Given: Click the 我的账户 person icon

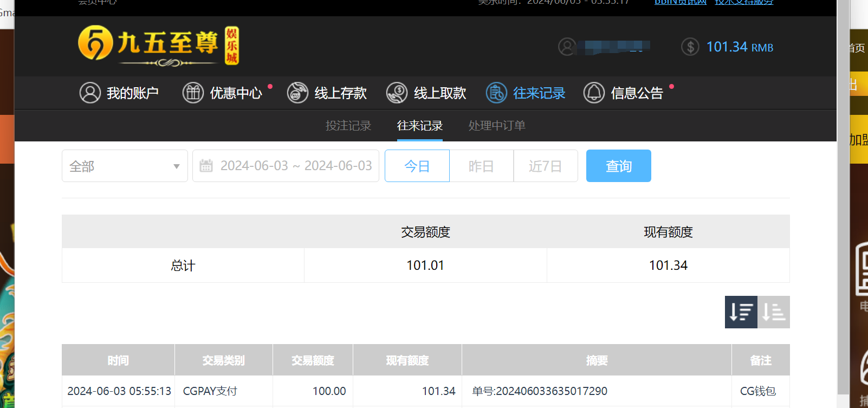Looking at the screenshot, I should tap(90, 93).
